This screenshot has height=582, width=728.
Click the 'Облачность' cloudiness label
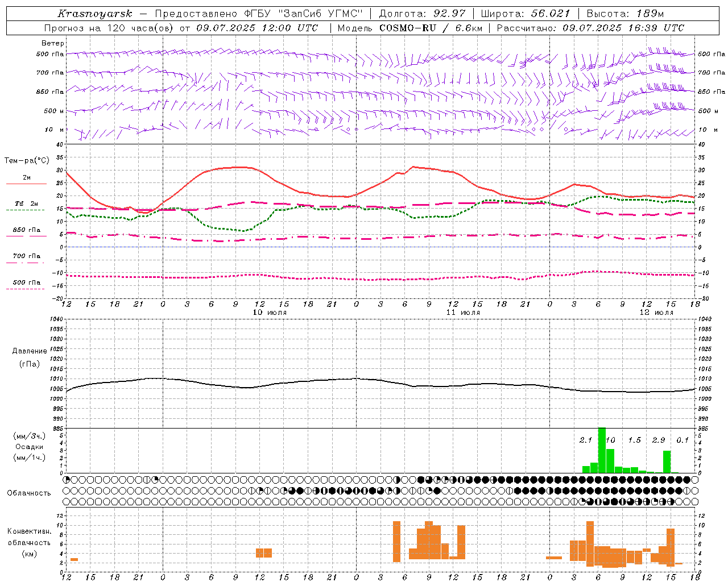pyautogui.click(x=29, y=493)
